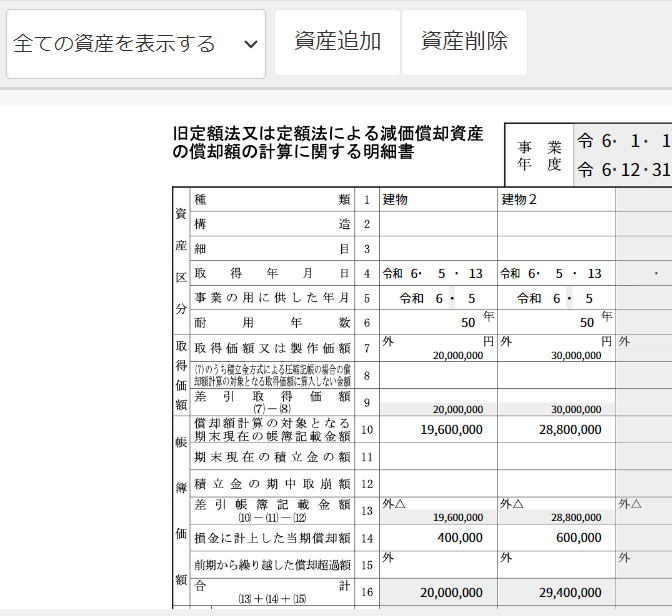
Task: Click empty 期末現在の積立金の額 cell for 建物
Action: (x=438, y=457)
